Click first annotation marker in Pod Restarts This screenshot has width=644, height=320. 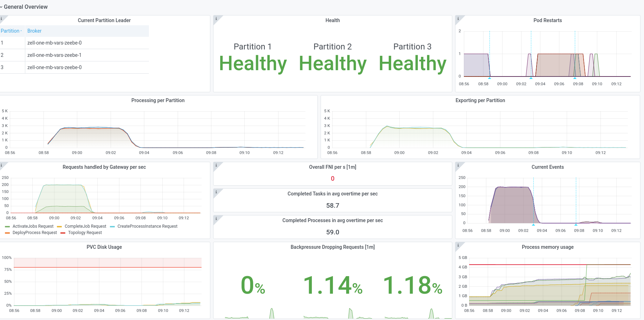point(489,78)
